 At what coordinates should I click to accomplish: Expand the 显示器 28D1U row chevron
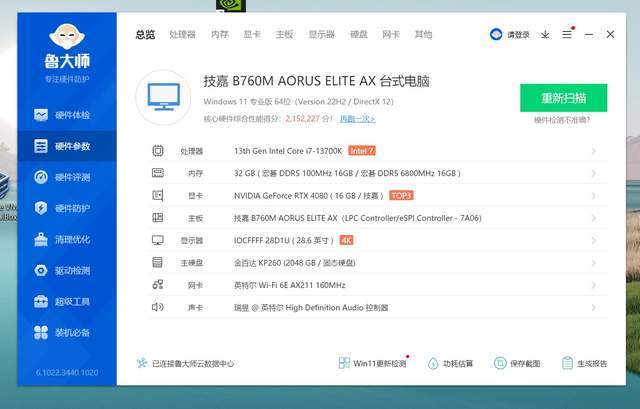593,240
